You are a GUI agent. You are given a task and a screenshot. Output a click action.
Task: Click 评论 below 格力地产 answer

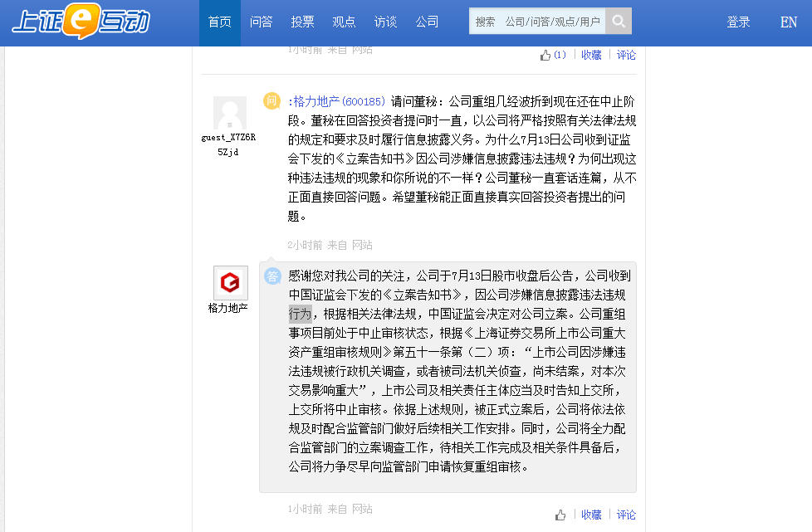click(625, 515)
